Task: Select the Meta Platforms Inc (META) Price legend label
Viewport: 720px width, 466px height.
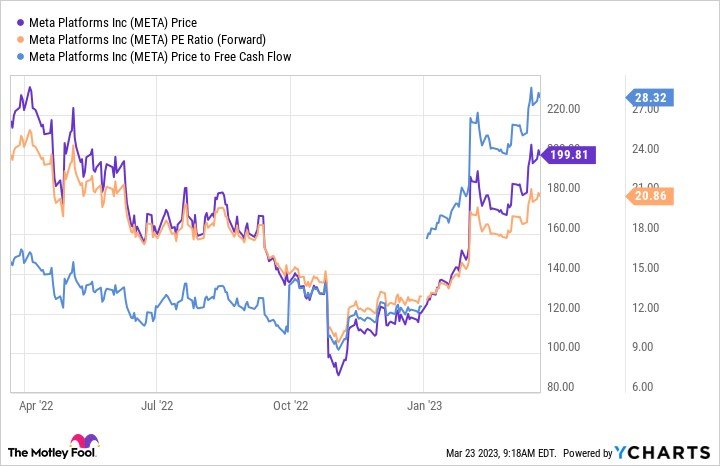Action: click(113, 22)
